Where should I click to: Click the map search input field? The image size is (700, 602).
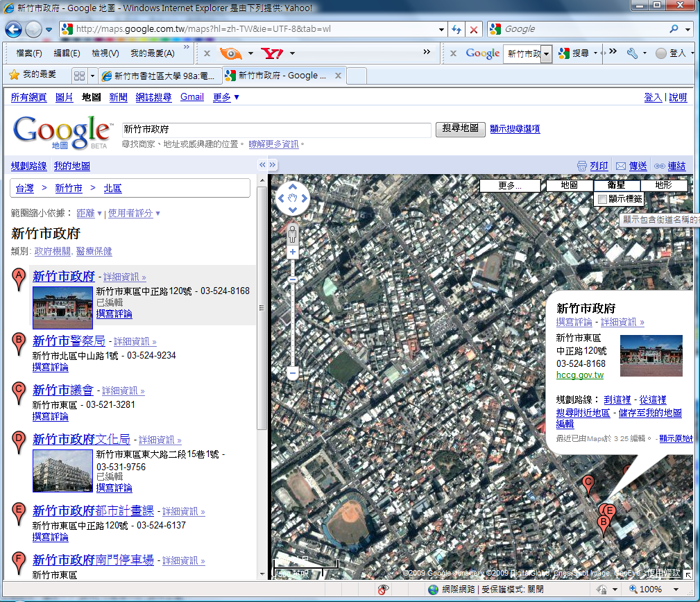coord(276,130)
